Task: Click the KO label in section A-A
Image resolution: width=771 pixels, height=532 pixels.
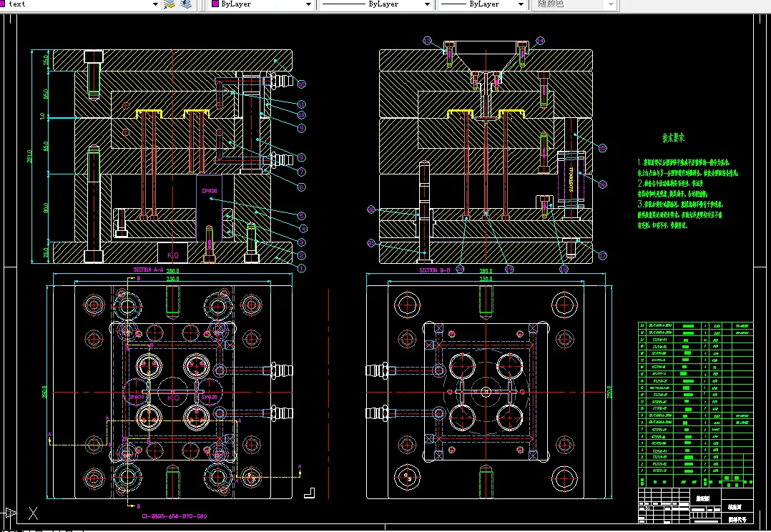Action: point(172,255)
